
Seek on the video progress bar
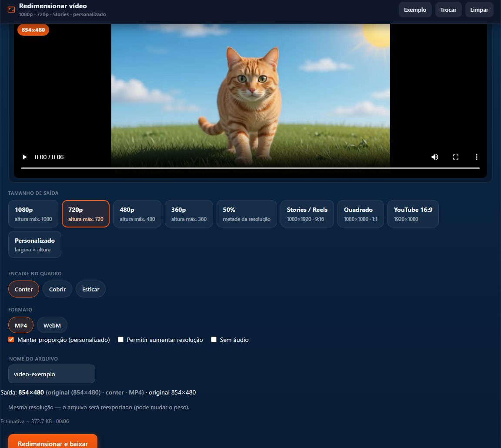[250, 168]
